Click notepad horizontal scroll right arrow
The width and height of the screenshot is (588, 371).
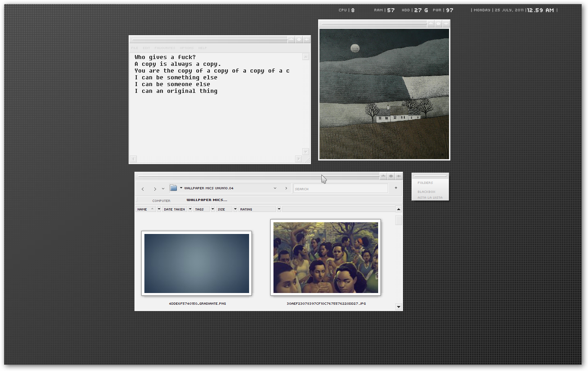[298, 159]
